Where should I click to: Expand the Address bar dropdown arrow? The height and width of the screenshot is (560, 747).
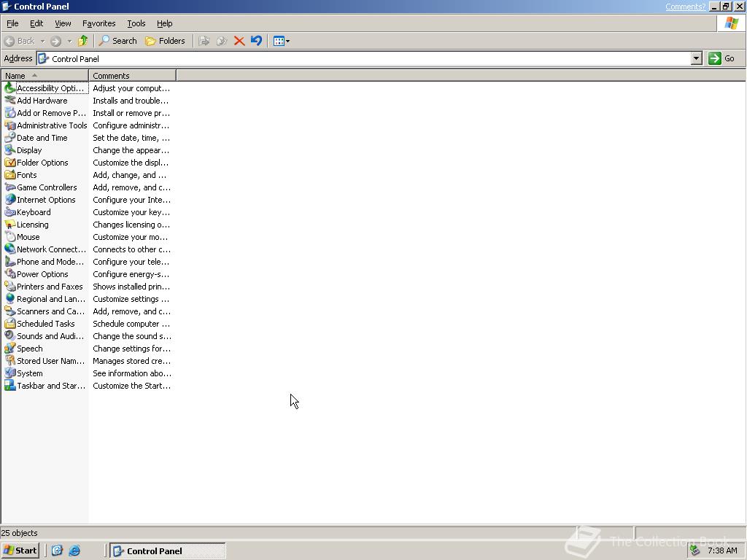(697, 58)
